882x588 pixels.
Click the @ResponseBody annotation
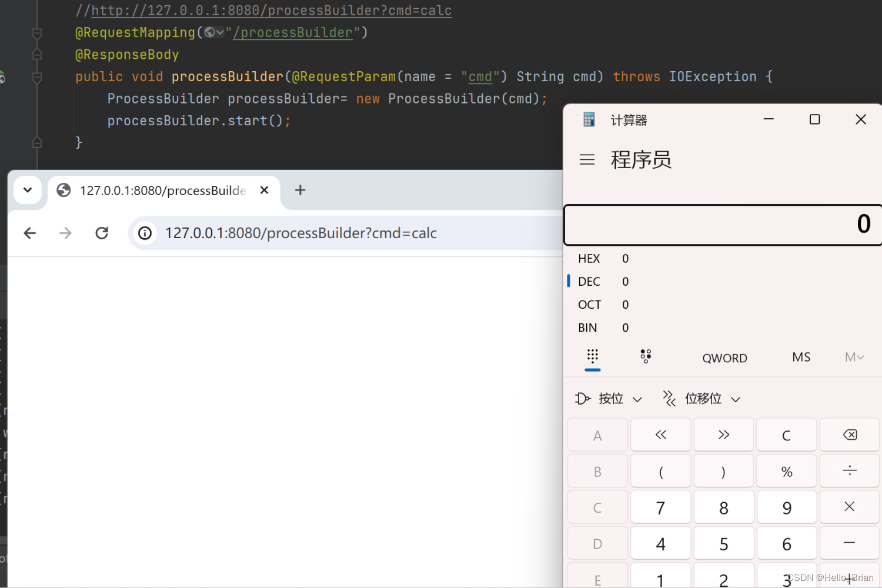pyautogui.click(x=127, y=55)
